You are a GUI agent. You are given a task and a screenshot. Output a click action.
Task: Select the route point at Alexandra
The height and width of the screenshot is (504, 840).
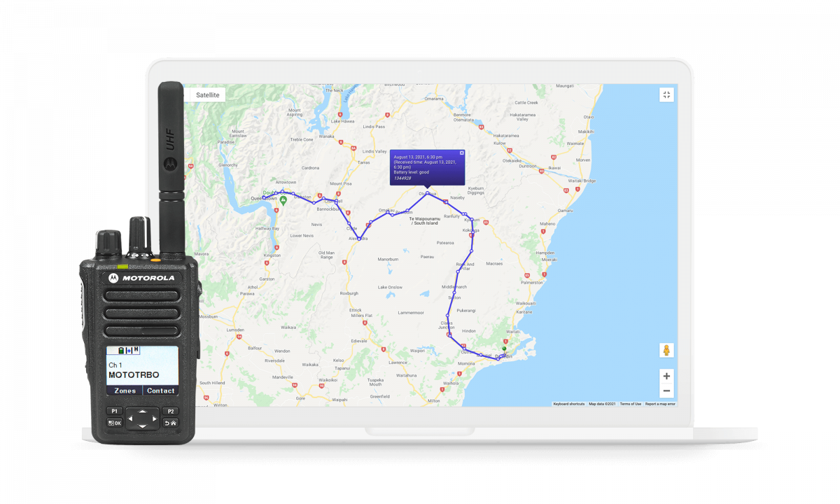pos(359,239)
